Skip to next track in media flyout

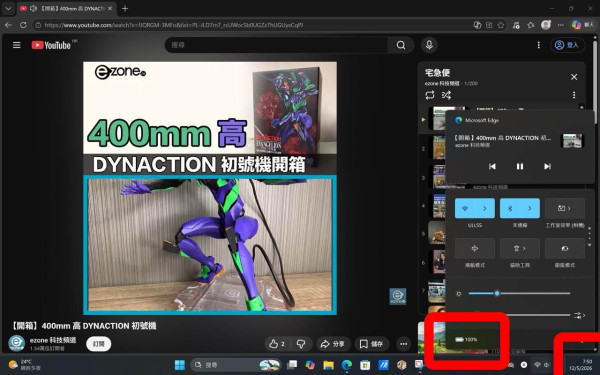coord(548,166)
